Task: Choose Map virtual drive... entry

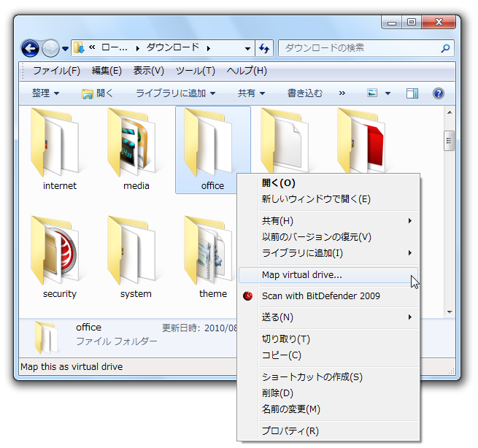Action: [328, 275]
